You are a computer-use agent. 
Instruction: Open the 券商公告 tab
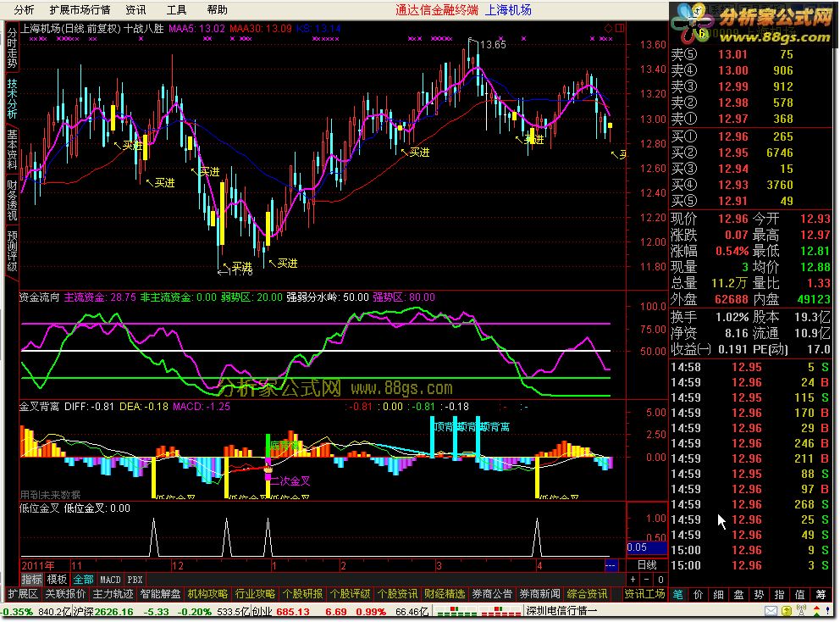tap(492, 594)
